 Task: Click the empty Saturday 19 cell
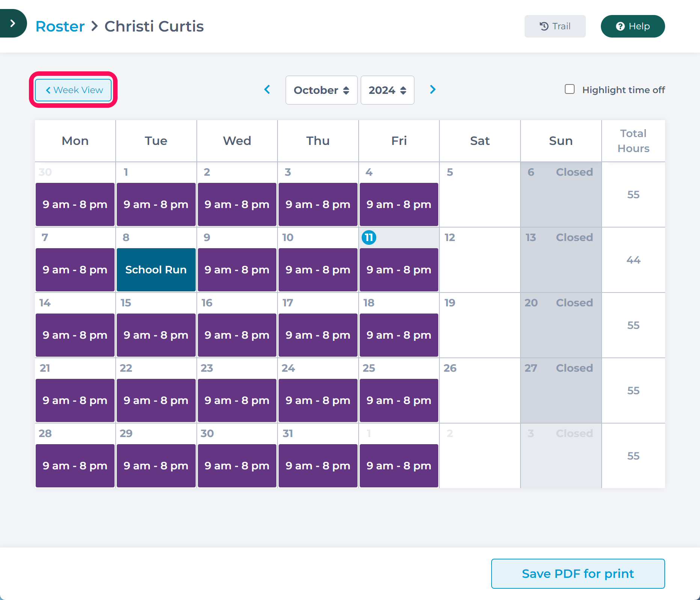pyautogui.click(x=480, y=325)
